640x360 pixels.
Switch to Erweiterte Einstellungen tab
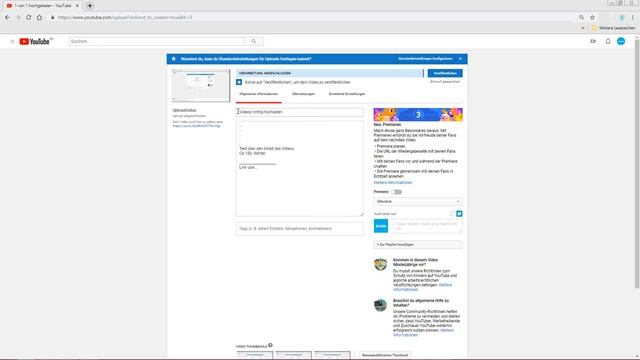(347, 94)
